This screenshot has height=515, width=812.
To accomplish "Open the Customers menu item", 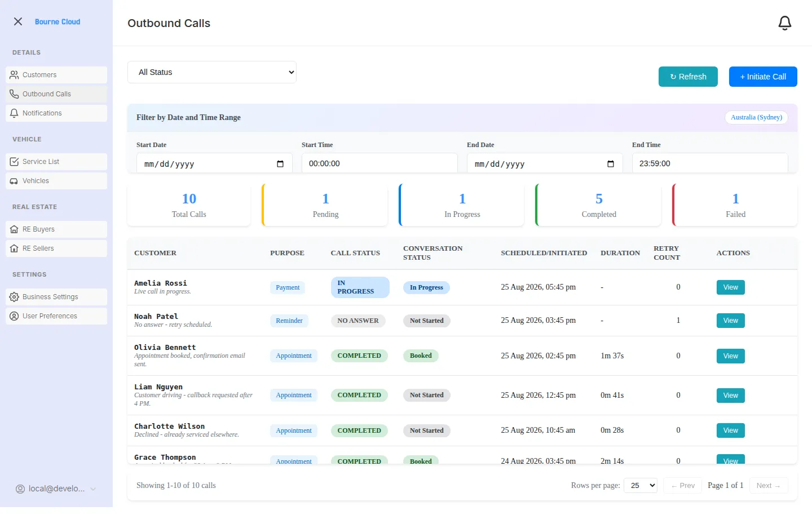I will (x=56, y=75).
